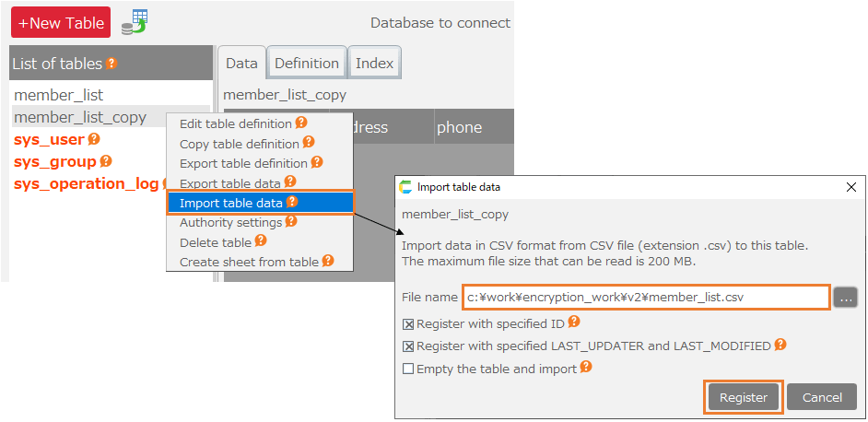
Task: Click the database table import icon
Action: (x=135, y=22)
